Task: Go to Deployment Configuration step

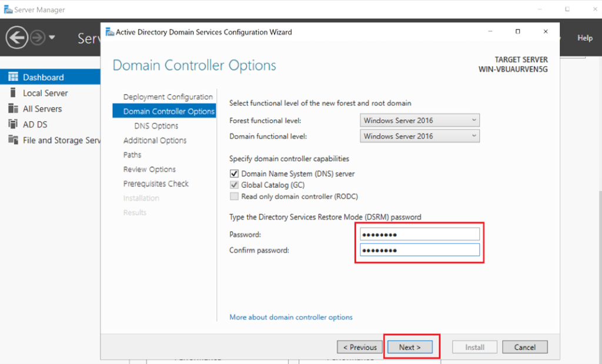Action: coord(168,97)
